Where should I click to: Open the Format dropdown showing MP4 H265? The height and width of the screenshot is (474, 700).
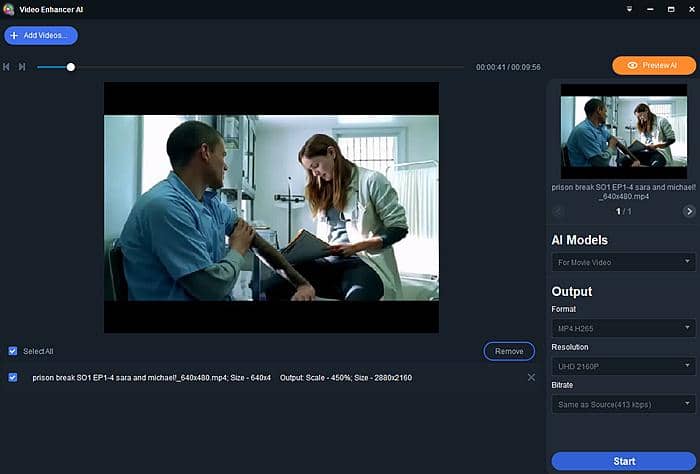pyautogui.click(x=624, y=328)
